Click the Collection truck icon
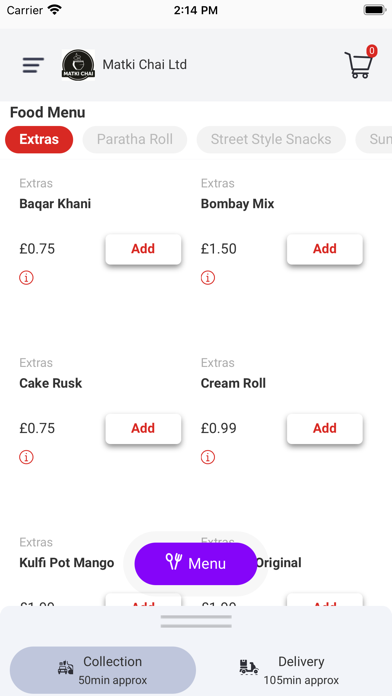Viewport: 392px width, 696px height. [66, 668]
